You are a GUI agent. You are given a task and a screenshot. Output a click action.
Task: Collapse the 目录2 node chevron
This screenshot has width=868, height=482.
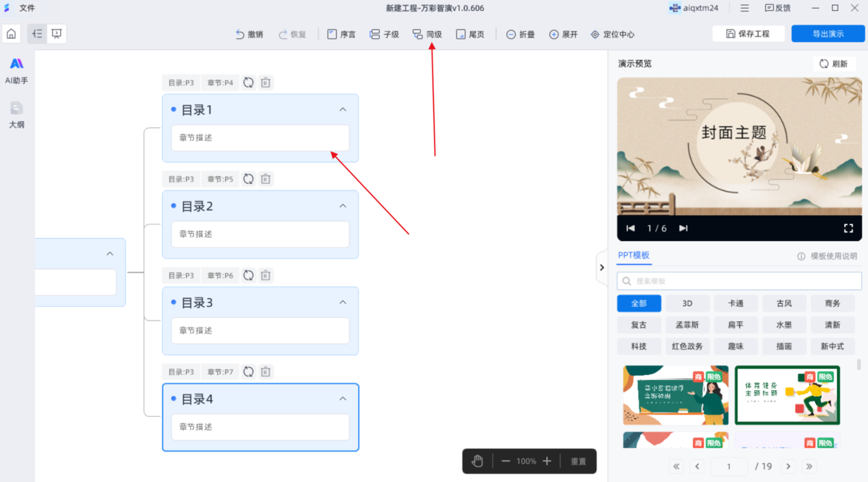(x=343, y=206)
